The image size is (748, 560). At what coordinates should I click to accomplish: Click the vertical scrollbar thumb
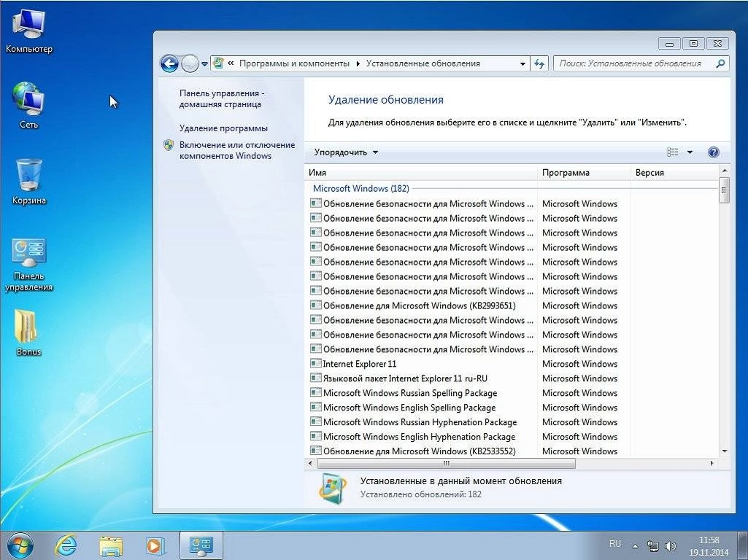(x=725, y=190)
